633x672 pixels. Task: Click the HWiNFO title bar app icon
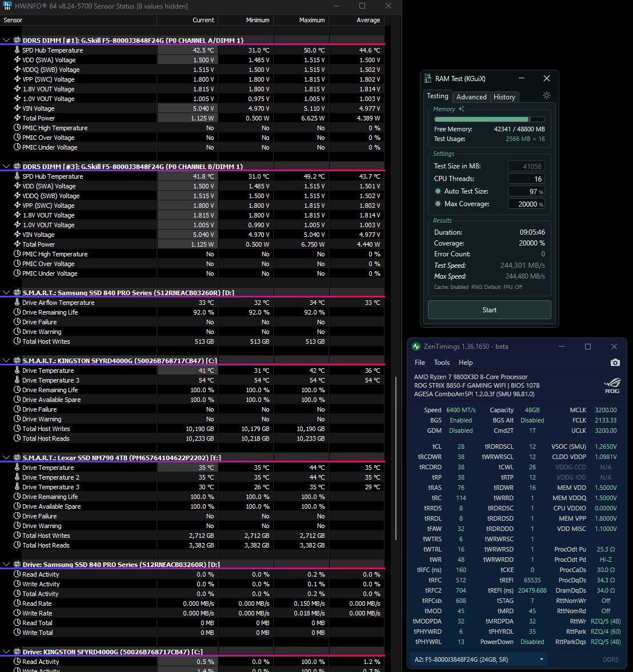point(7,6)
